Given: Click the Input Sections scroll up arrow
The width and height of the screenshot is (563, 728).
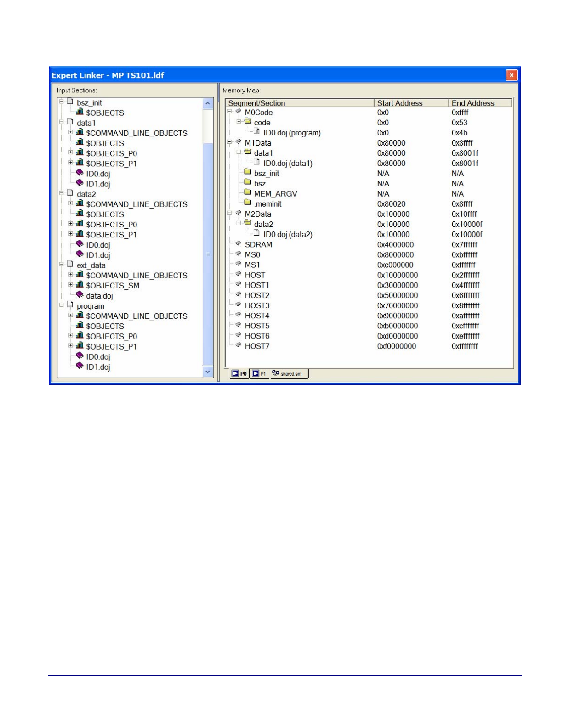Looking at the screenshot, I should point(208,103).
